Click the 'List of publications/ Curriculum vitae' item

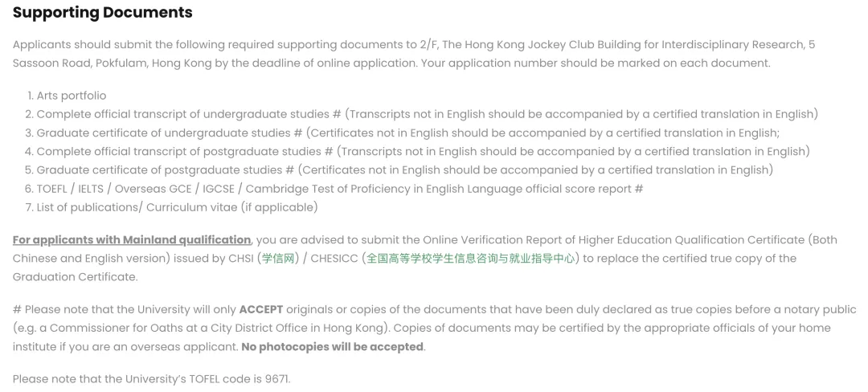pyautogui.click(x=177, y=208)
